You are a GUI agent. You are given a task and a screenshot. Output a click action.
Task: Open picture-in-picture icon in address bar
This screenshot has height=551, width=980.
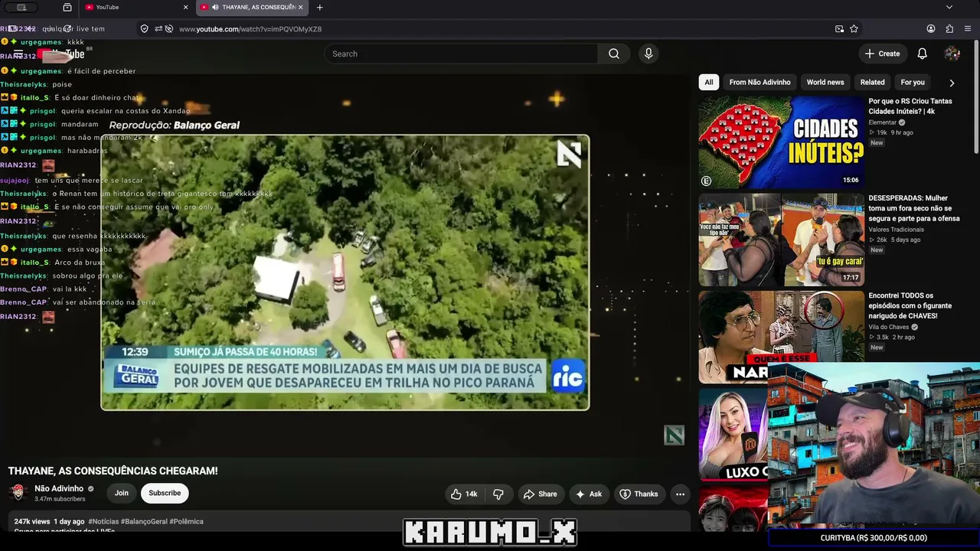[x=840, y=29]
